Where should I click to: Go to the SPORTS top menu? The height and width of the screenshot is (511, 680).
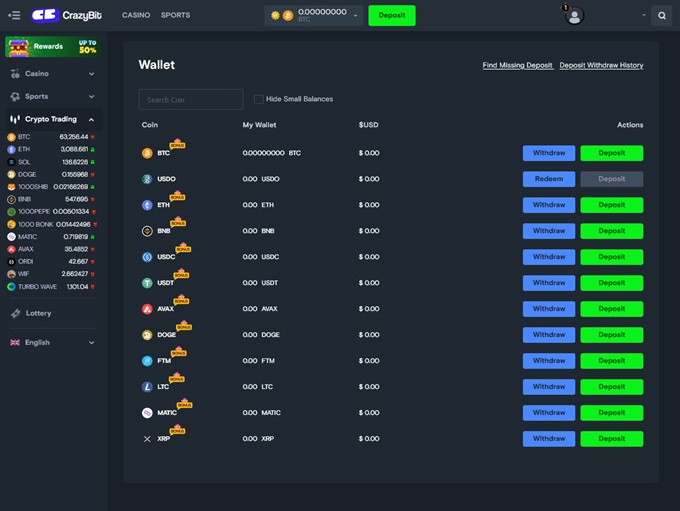[x=175, y=15]
